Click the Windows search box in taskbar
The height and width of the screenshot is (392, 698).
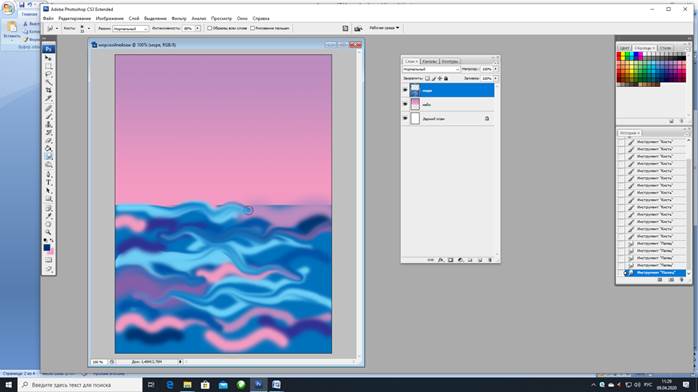click(x=80, y=384)
